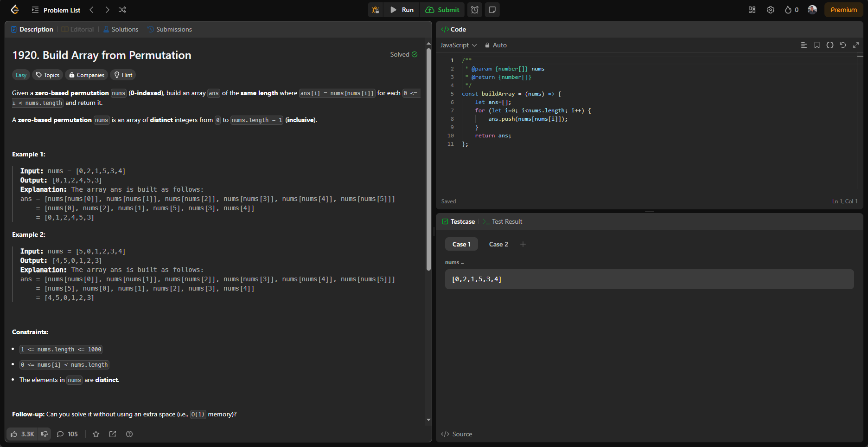Select the Case 2 testcase tab
Image resolution: width=868 pixels, height=447 pixels.
[x=498, y=244]
